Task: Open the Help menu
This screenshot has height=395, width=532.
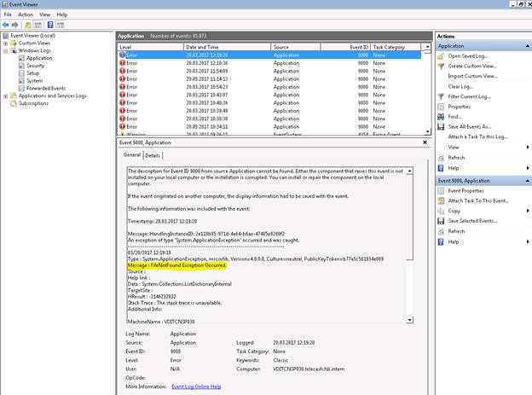Action: [61, 15]
